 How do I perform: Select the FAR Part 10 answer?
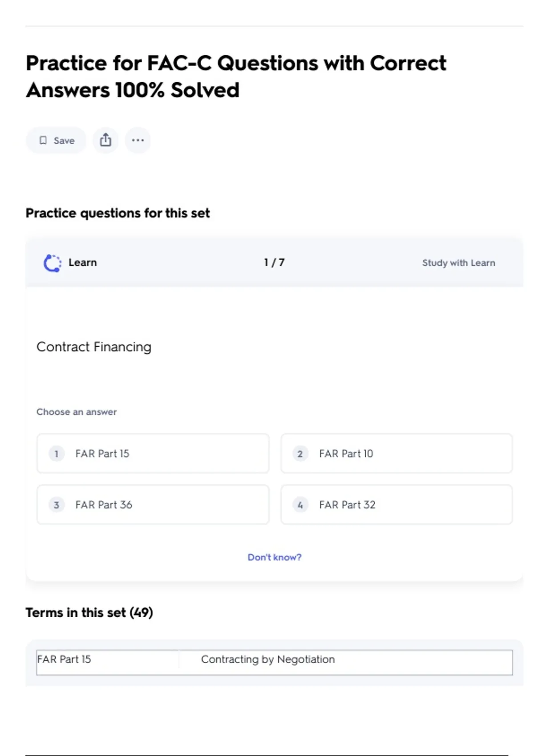click(396, 454)
